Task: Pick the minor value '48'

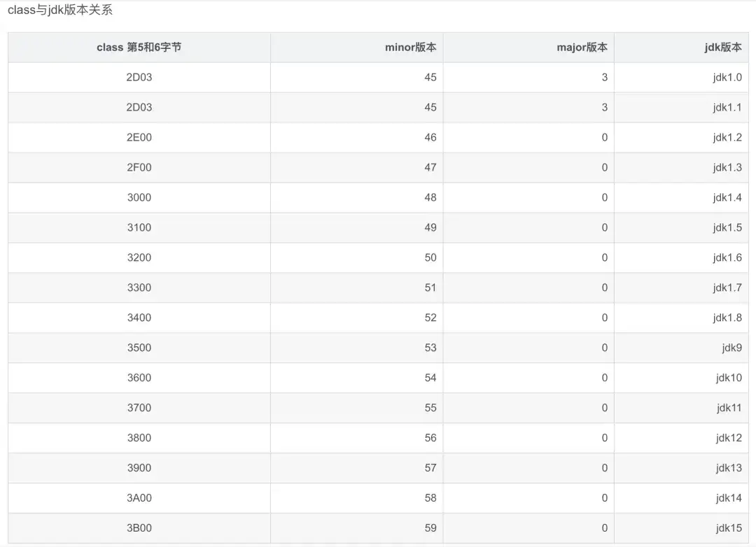Action: (x=430, y=197)
